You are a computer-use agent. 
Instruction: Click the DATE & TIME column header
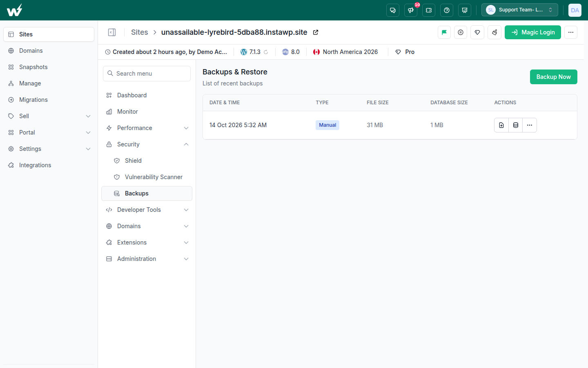[x=225, y=103]
